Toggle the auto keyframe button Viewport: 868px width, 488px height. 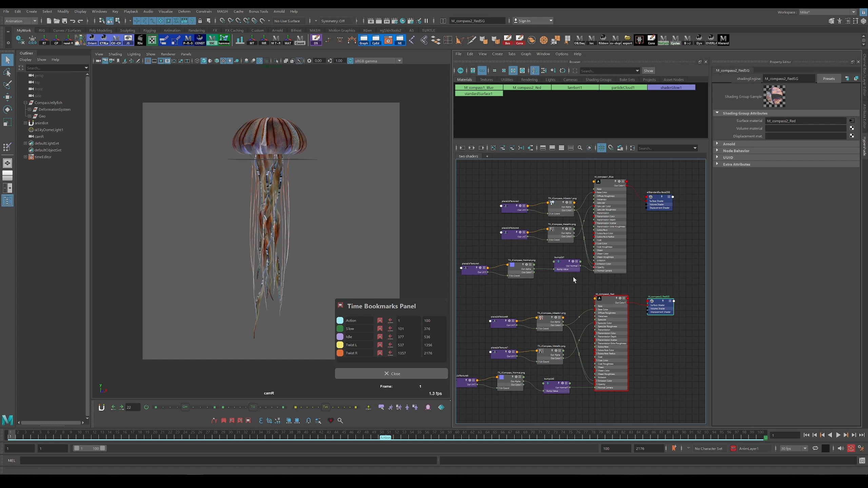[851, 448]
